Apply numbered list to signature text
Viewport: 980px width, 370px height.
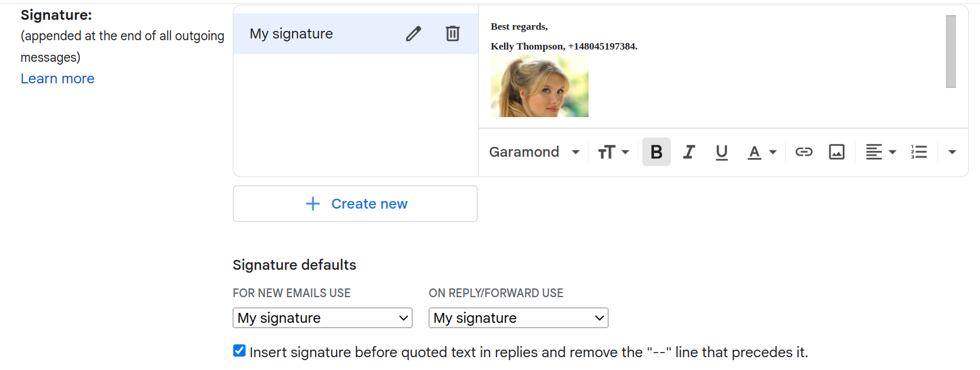coord(919,152)
